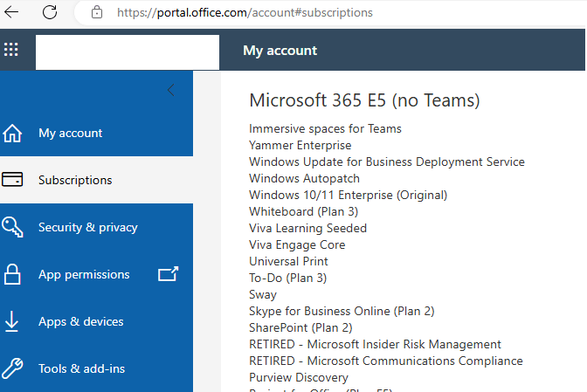Viewport: 587px width, 392px height.
Task: Select the Whiteboard (Plan 3) entry
Action: coord(304,211)
